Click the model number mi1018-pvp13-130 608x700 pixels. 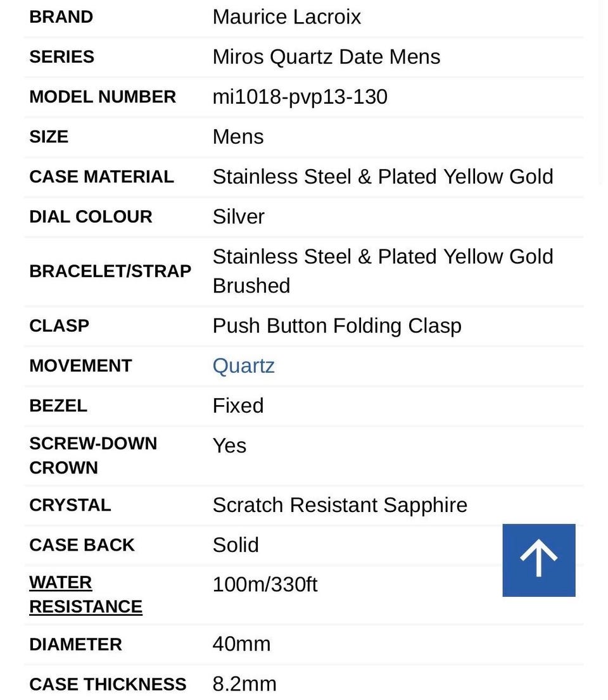click(x=300, y=97)
